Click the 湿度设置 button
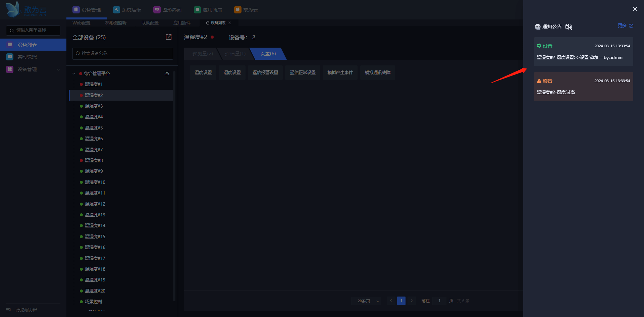The image size is (644, 317). (232, 72)
